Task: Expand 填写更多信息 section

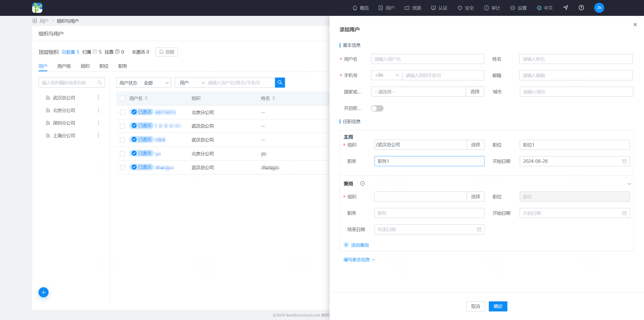Action: pyautogui.click(x=359, y=260)
